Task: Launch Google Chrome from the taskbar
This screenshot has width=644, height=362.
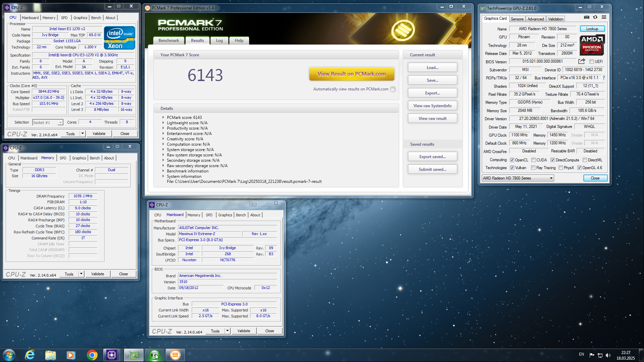Action: (x=92, y=355)
